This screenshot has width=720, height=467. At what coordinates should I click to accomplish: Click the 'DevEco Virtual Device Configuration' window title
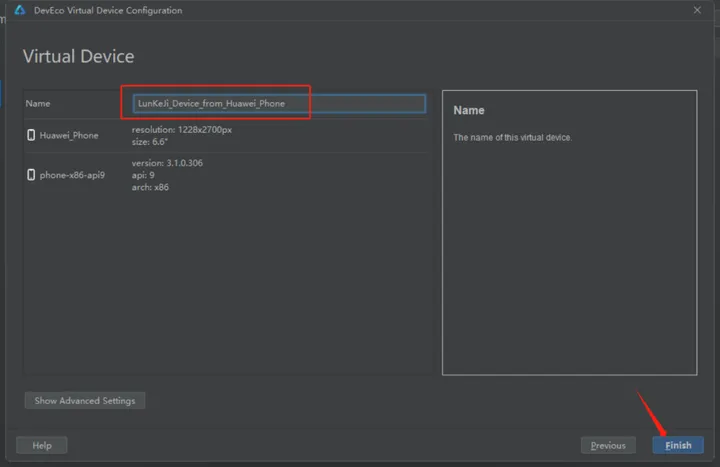pos(108,10)
